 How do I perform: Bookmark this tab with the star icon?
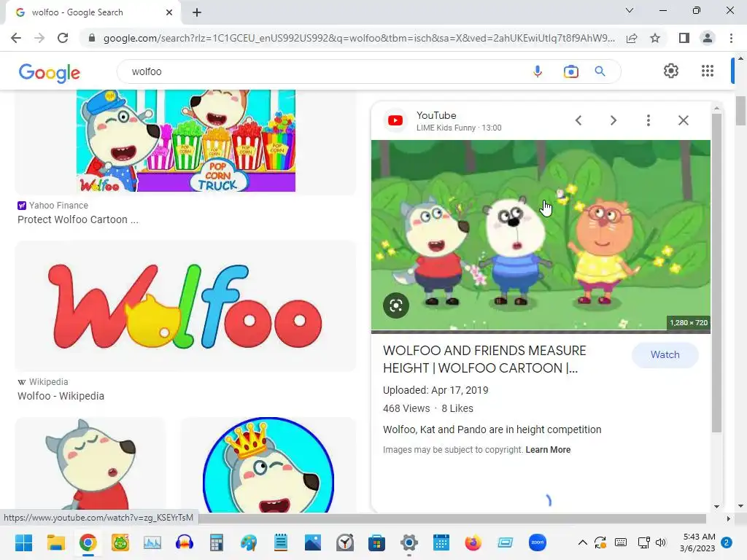[655, 38]
